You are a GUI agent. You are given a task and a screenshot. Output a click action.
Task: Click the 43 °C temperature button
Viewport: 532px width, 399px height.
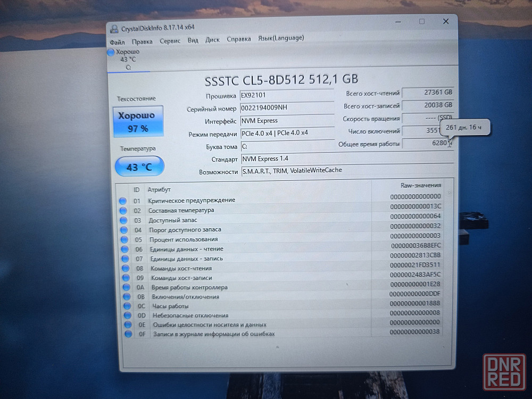pos(139,167)
